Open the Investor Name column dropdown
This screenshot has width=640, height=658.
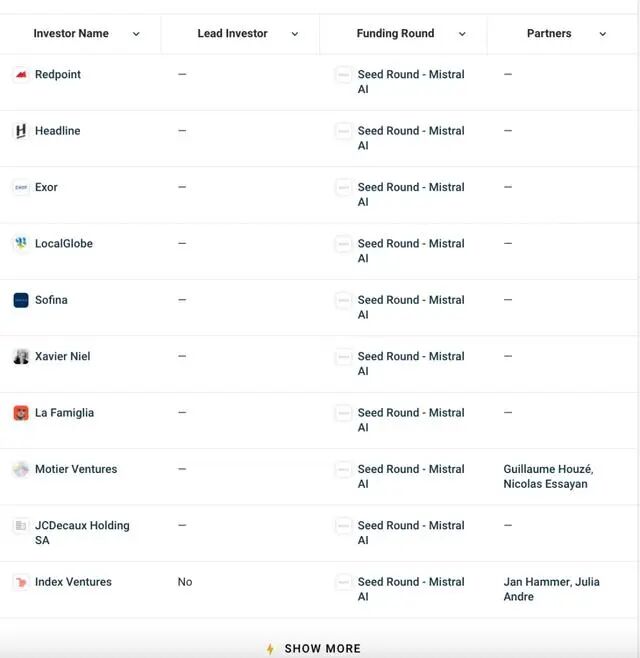pos(136,34)
